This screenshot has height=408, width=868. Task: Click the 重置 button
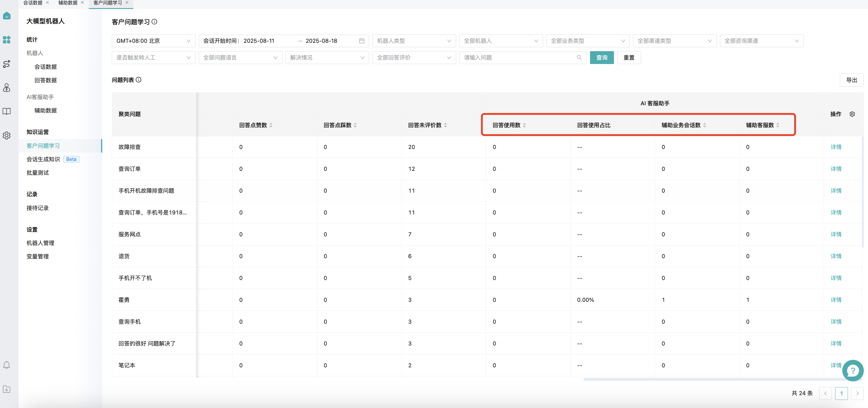[629, 58]
